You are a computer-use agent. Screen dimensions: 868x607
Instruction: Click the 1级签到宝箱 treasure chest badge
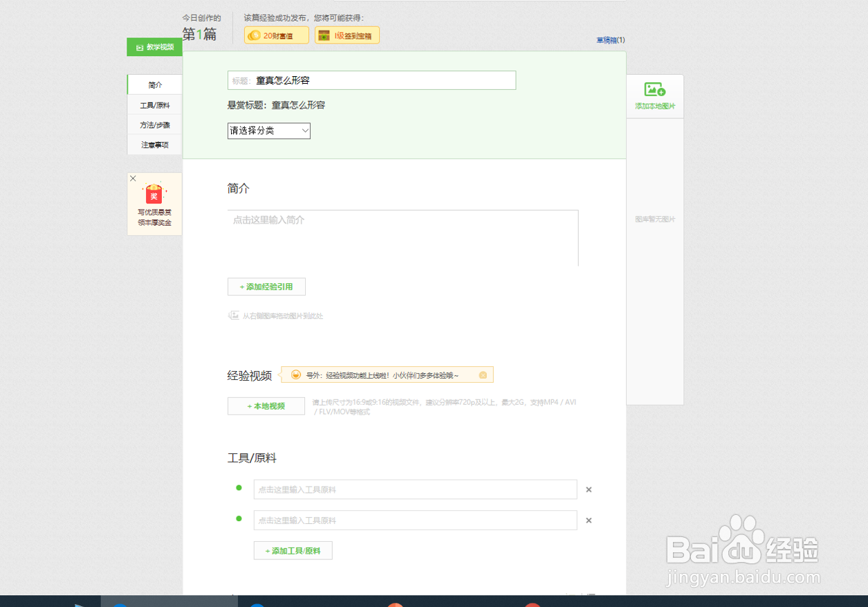[346, 35]
